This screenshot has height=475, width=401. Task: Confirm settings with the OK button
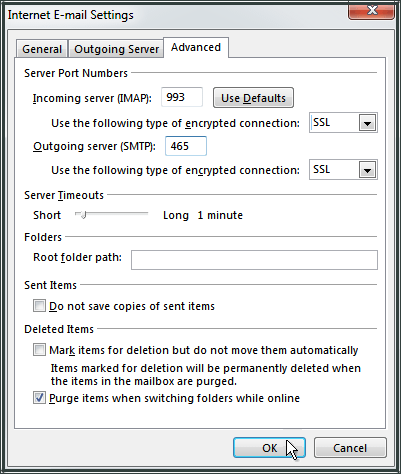click(269, 448)
